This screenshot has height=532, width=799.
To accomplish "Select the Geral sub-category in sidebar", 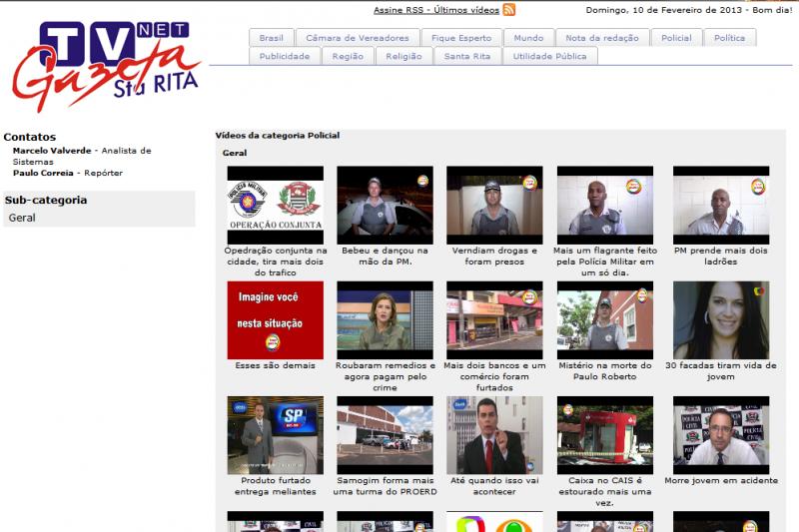I will click(22, 218).
